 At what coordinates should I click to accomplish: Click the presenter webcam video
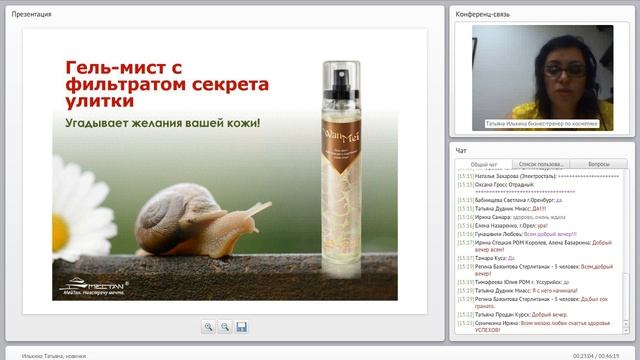click(542, 78)
